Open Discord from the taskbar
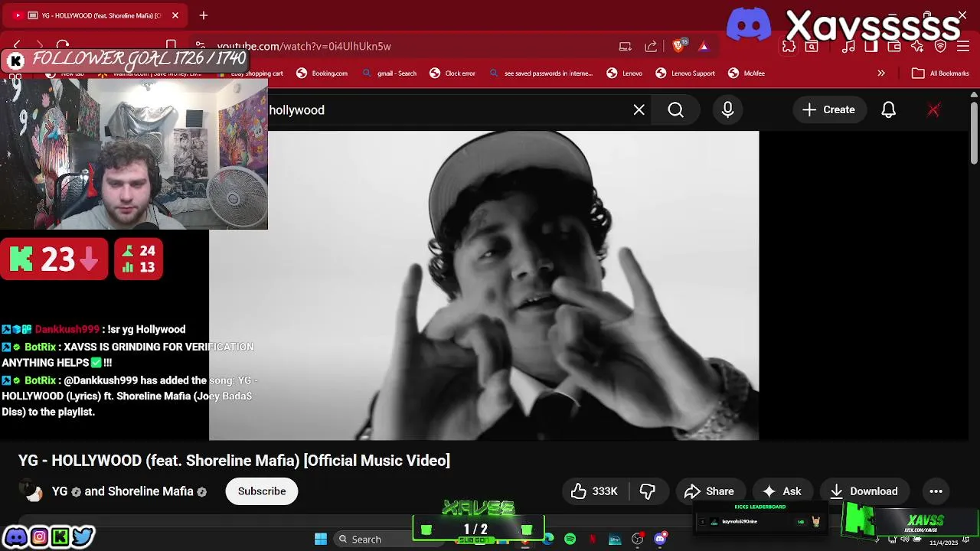 pos(660,540)
